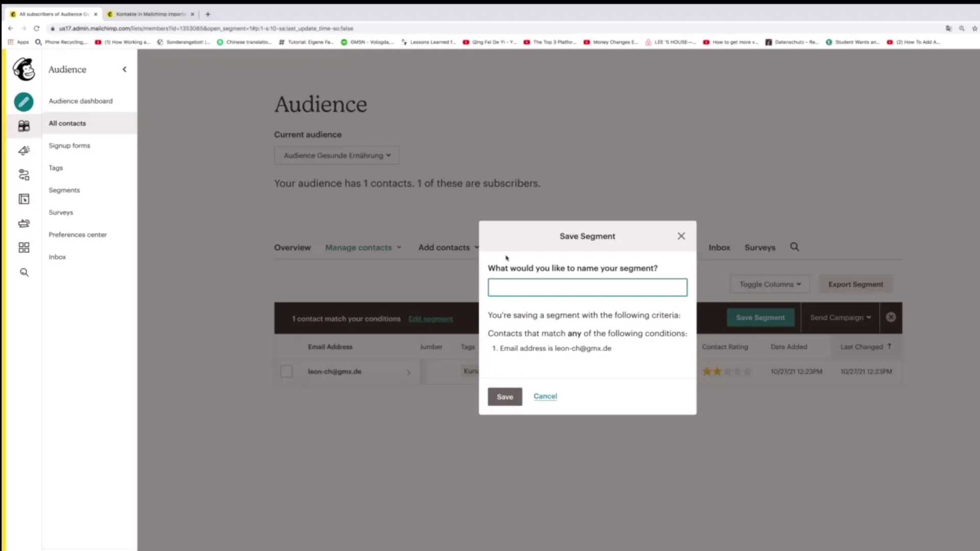Open Tags in sidebar
Viewport: 980px width, 551px height.
click(x=56, y=168)
